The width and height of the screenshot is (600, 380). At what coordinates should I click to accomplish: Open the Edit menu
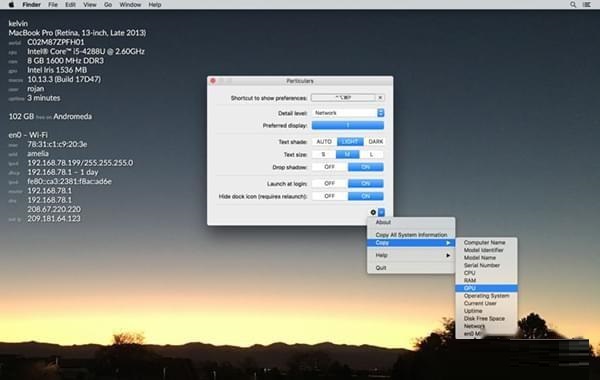click(70, 5)
